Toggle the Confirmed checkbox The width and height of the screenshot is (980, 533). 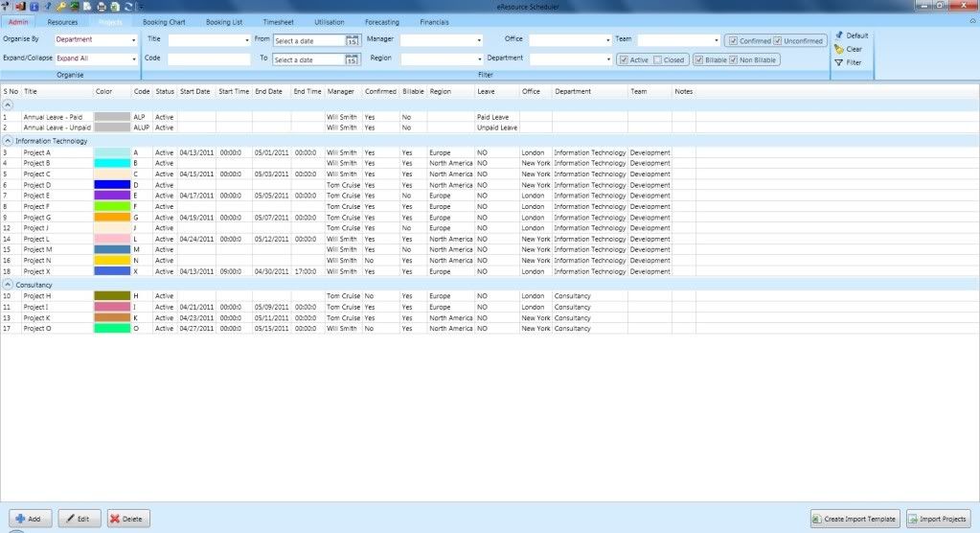coord(733,40)
